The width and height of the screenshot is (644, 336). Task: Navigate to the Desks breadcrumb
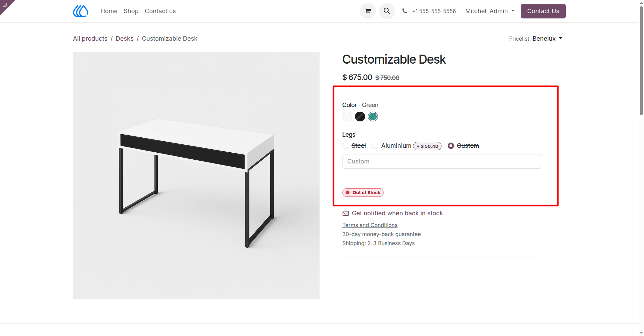coord(124,39)
